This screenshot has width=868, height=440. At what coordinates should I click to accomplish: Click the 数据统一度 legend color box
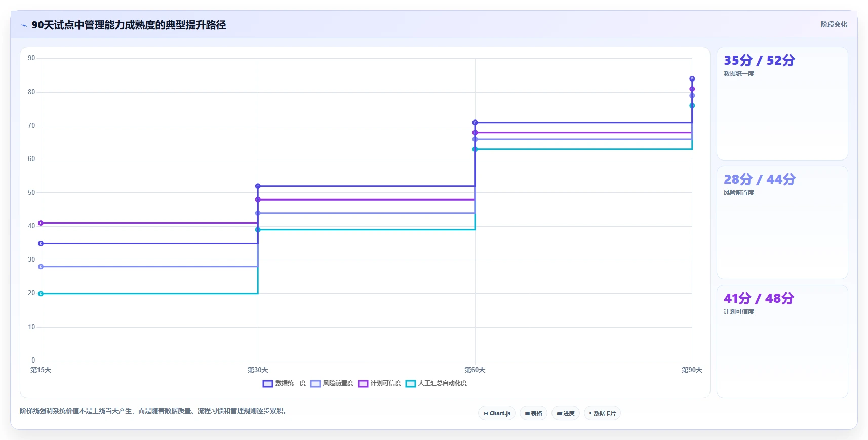pyautogui.click(x=268, y=384)
